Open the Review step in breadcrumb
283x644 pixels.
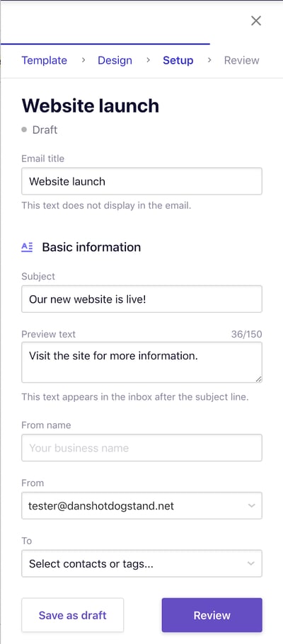click(241, 60)
